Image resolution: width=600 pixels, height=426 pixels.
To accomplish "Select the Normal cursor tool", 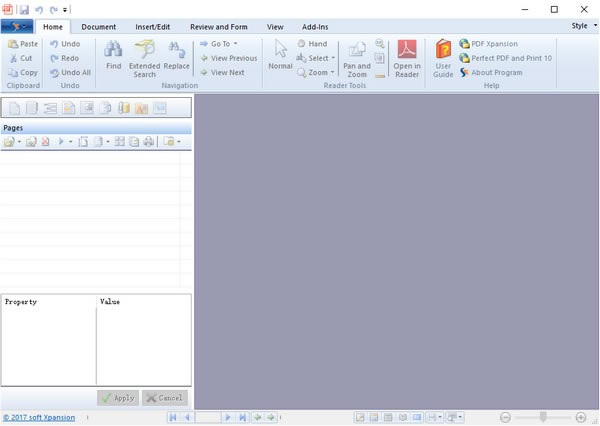I will [280, 50].
